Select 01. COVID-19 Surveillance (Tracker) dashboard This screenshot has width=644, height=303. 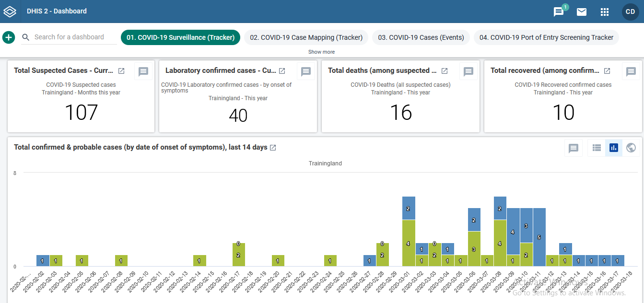(x=180, y=37)
